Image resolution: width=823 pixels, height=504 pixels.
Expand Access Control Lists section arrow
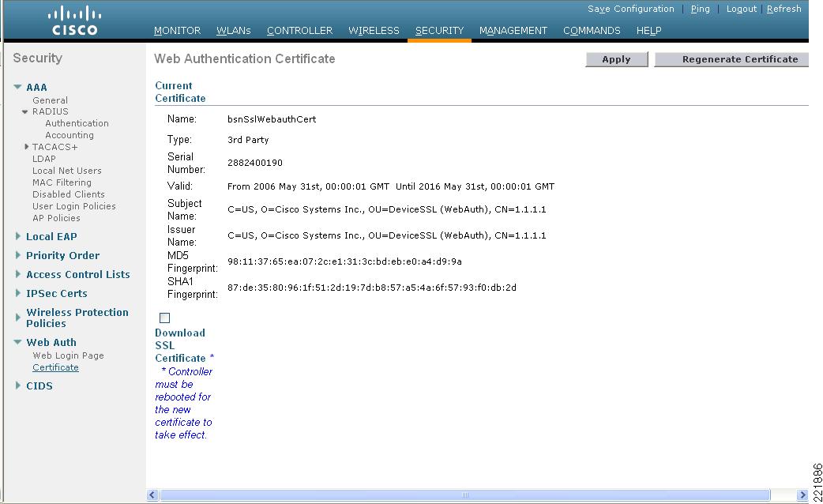(18, 274)
